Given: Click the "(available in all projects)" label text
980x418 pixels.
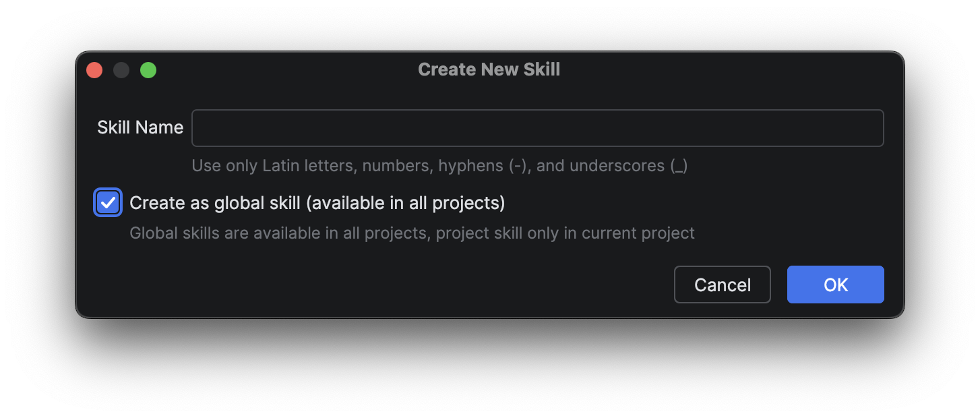Looking at the screenshot, I should pos(405,203).
